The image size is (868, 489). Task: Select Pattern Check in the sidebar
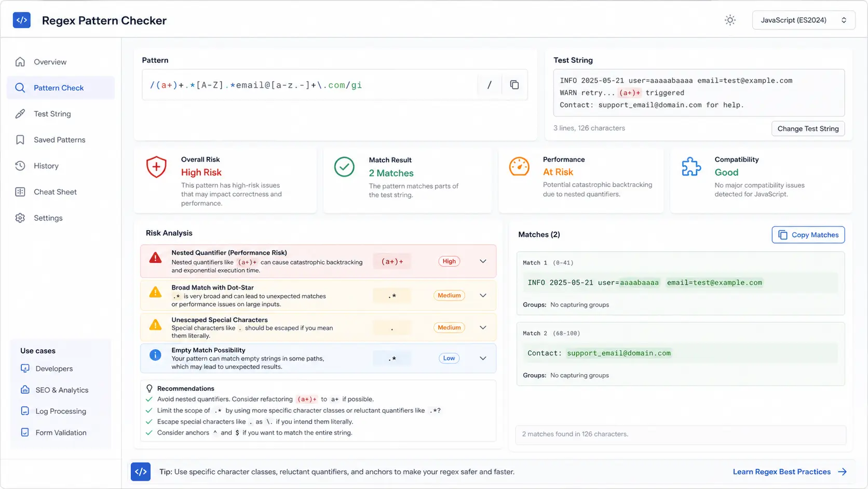pyautogui.click(x=61, y=88)
